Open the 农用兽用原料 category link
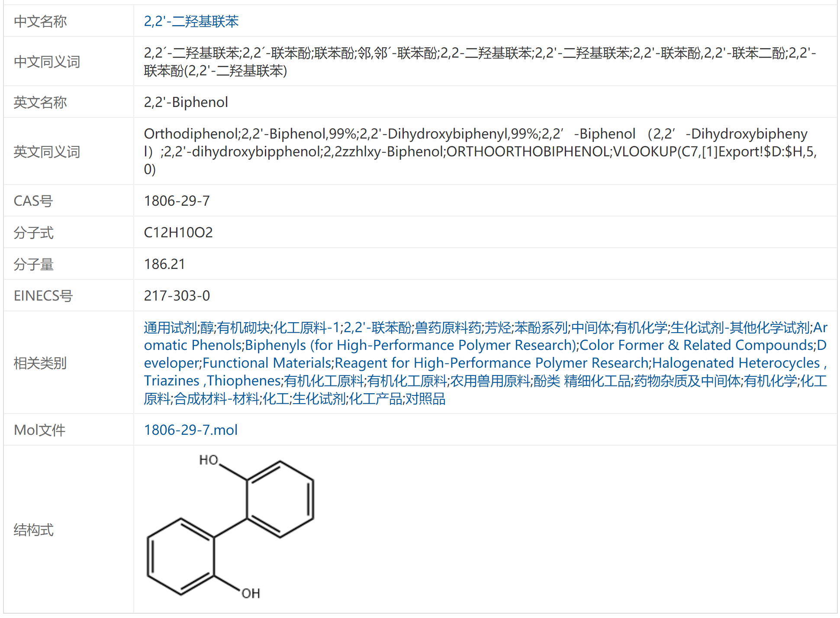The width and height of the screenshot is (840, 618). pos(490,381)
